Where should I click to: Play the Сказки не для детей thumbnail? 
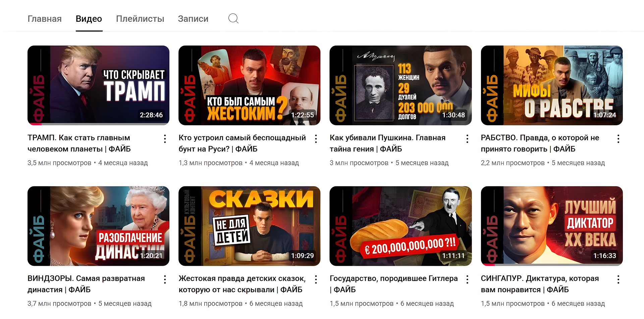[x=250, y=226]
